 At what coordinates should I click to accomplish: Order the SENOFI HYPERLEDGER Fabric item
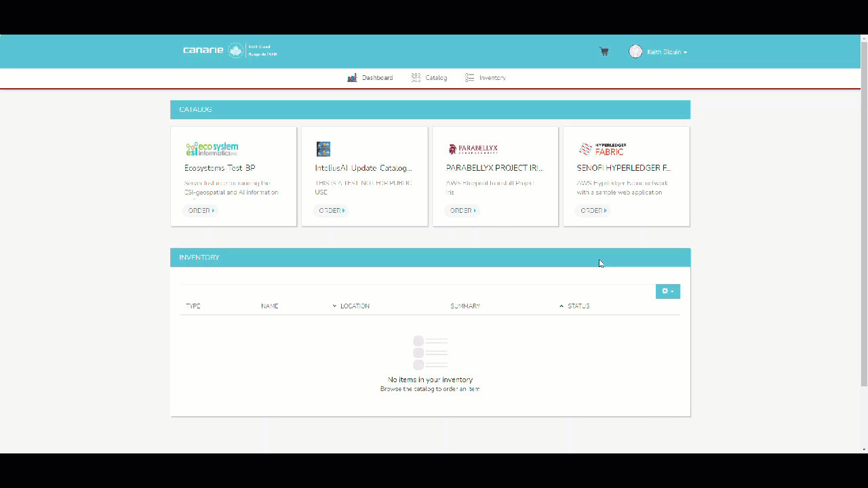coord(594,211)
